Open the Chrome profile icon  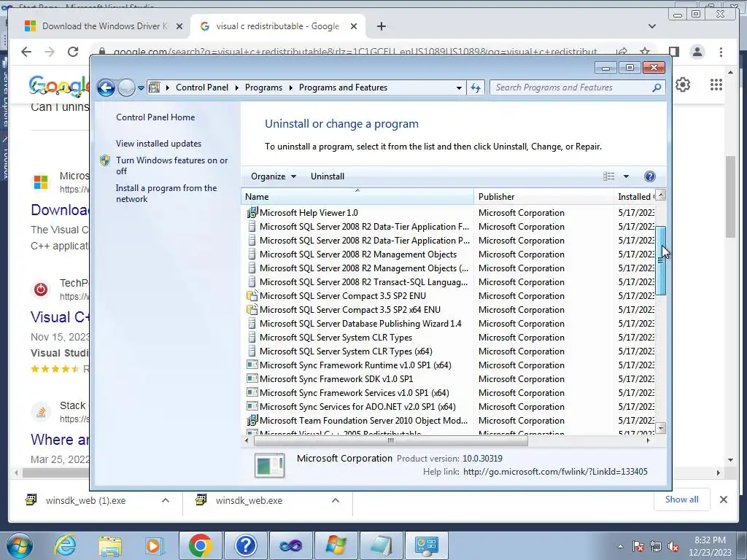(697, 52)
